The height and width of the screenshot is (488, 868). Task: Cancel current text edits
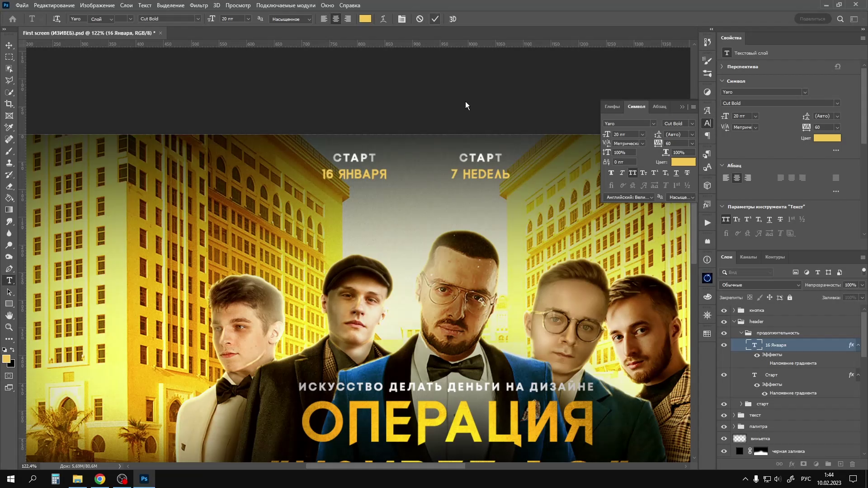pyautogui.click(x=420, y=19)
